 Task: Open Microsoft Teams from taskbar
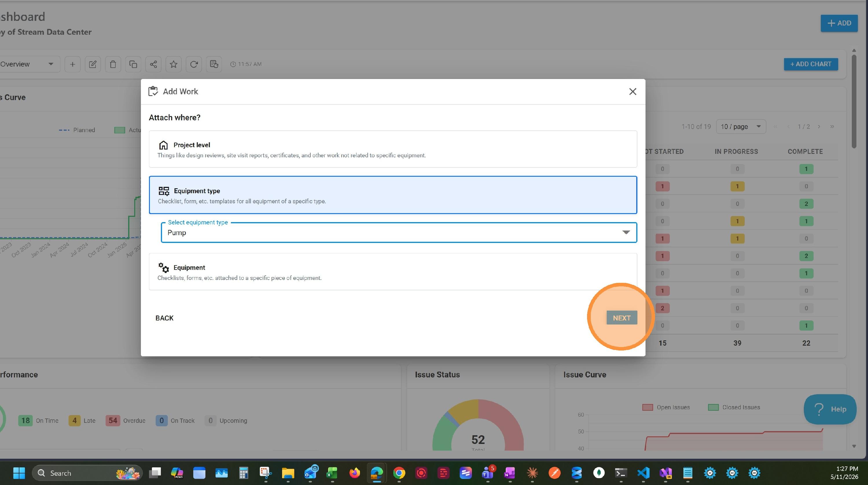(488, 473)
